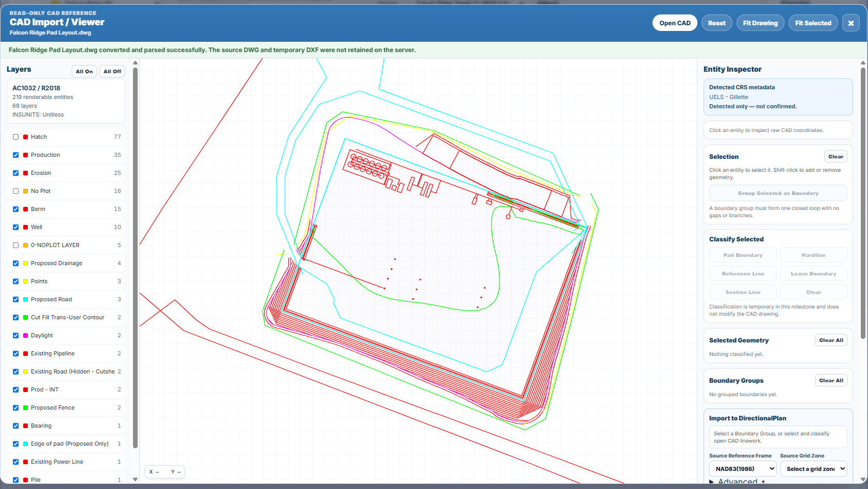This screenshot has height=489, width=868.
Task: Click the 'UELS - Gillette' CRS text
Action: click(x=728, y=97)
